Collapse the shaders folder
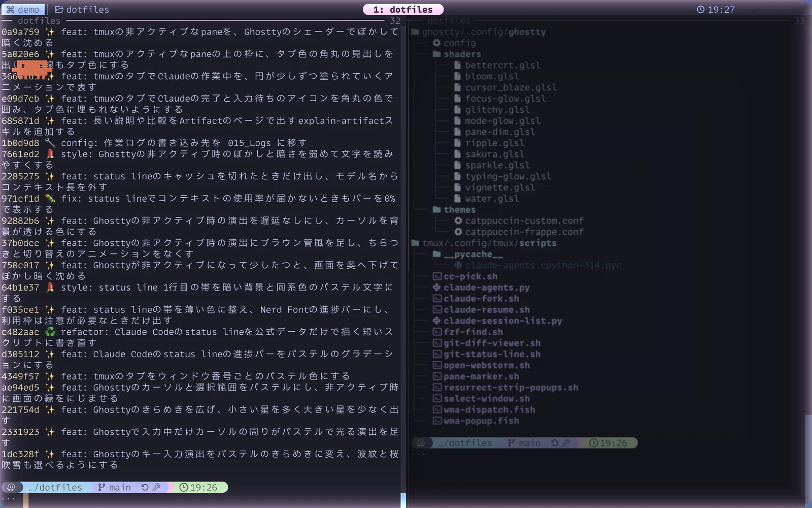 coord(457,54)
